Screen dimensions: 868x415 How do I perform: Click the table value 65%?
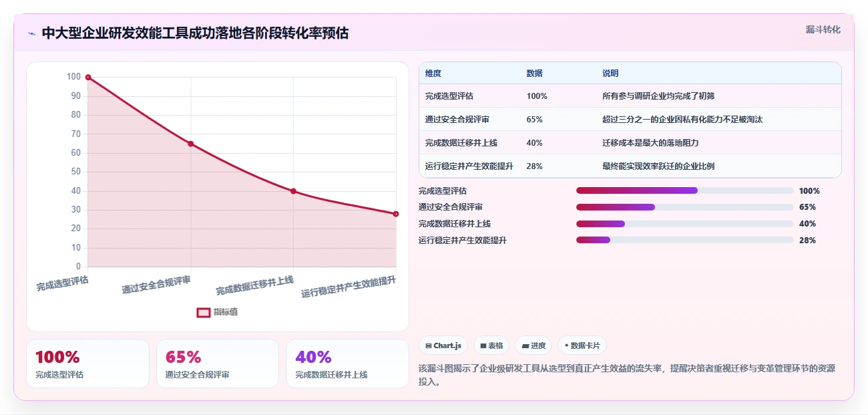(534, 120)
